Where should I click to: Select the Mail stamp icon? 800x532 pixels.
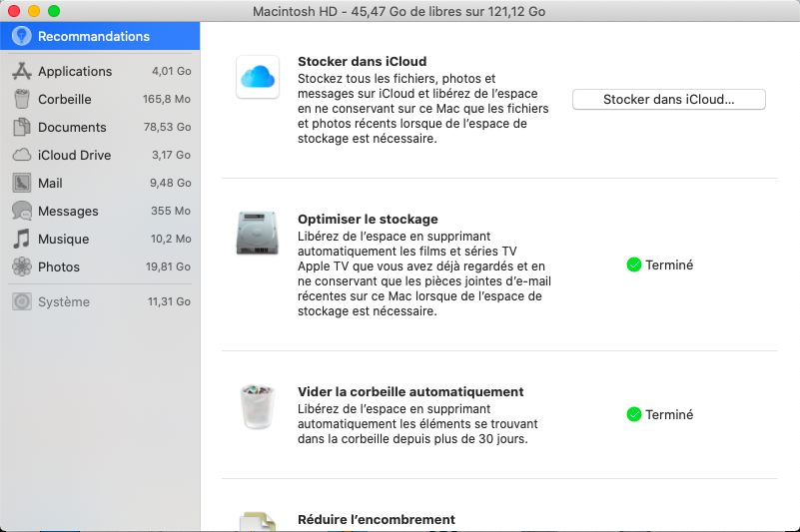click(x=21, y=183)
